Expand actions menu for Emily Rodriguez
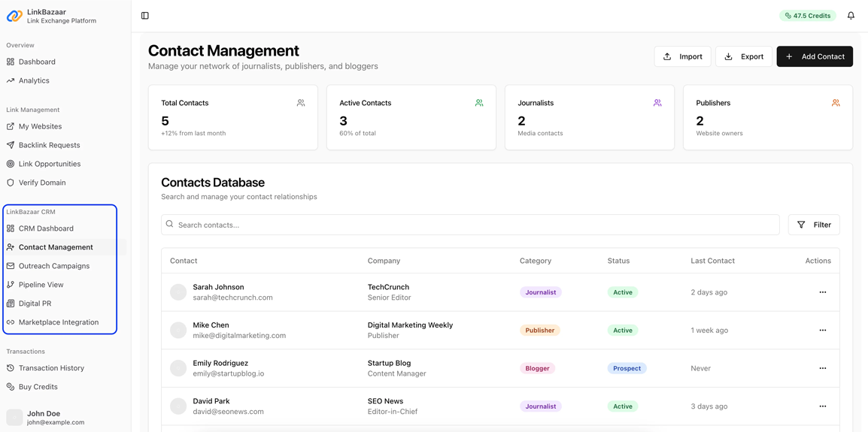This screenshot has width=868, height=432. pyautogui.click(x=822, y=368)
